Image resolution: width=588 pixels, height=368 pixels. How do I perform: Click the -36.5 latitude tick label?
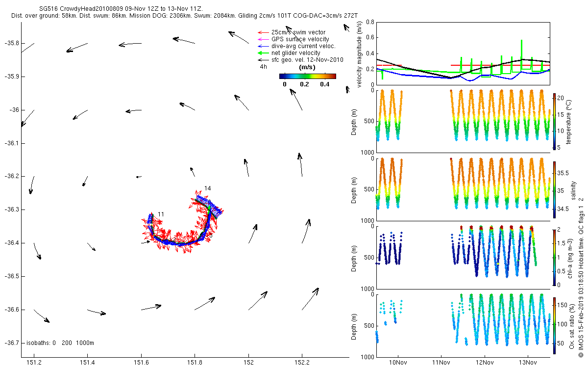tap(11, 276)
